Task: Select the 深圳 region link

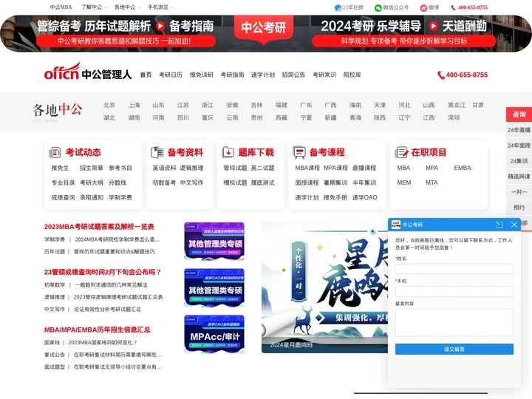Action: (454, 117)
